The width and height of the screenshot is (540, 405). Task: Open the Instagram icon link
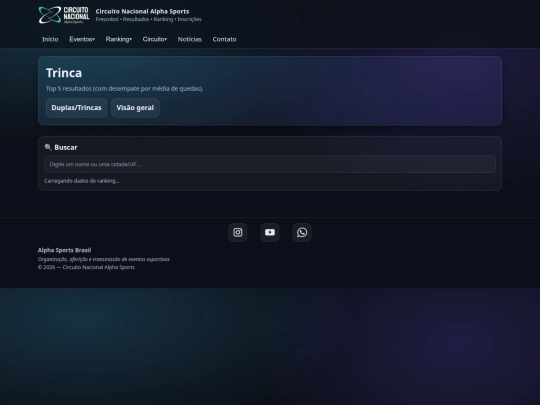click(x=238, y=232)
